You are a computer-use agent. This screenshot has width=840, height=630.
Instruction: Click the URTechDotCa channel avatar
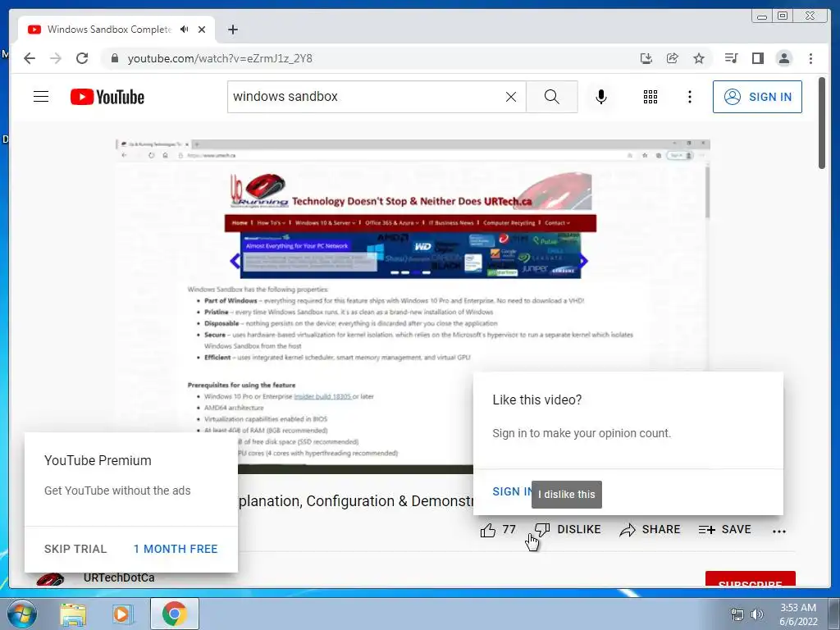50,580
